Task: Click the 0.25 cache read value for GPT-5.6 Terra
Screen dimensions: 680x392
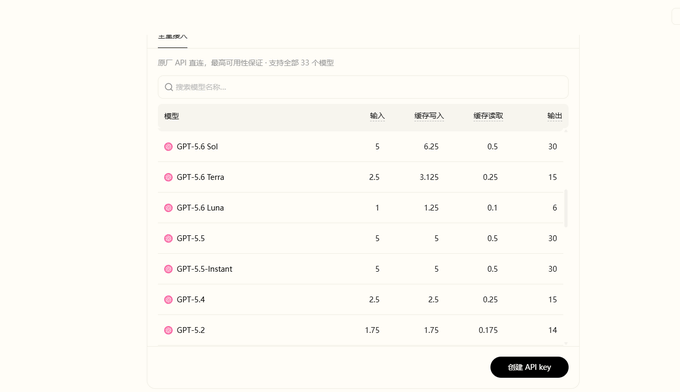Action: 490,177
